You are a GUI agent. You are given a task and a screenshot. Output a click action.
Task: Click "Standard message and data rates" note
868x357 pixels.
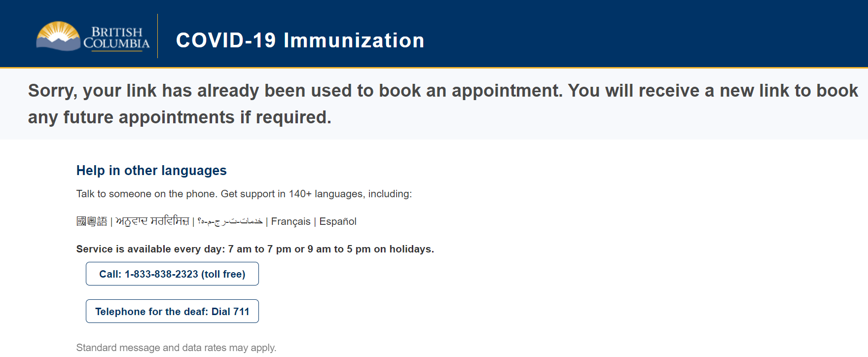tap(176, 348)
